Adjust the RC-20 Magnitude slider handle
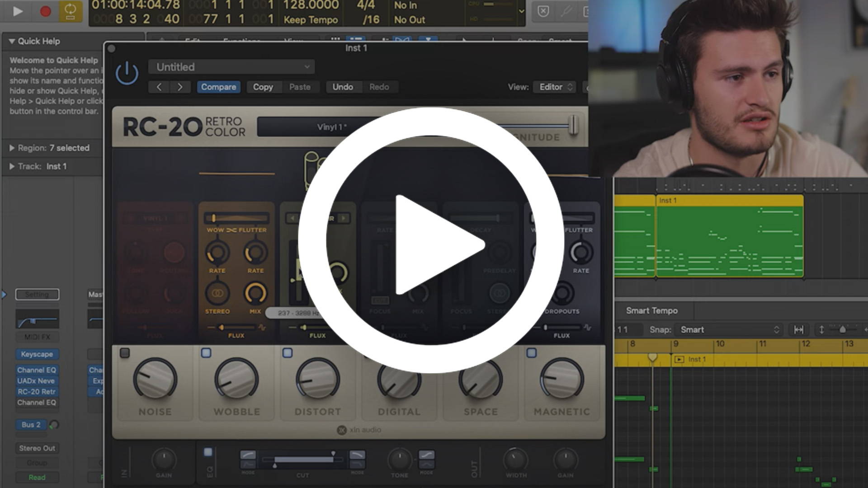 pos(573,125)
